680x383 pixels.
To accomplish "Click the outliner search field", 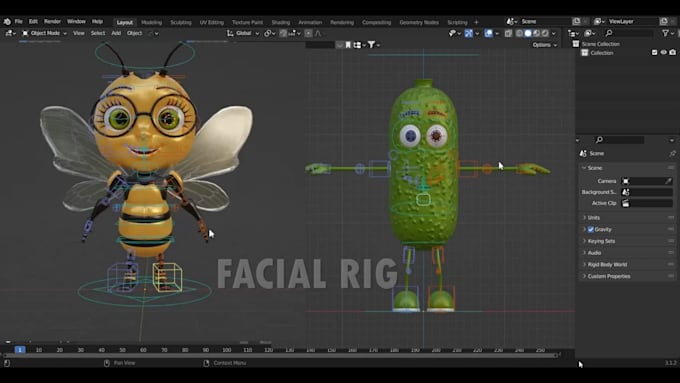I will click(x=629, y=33).
